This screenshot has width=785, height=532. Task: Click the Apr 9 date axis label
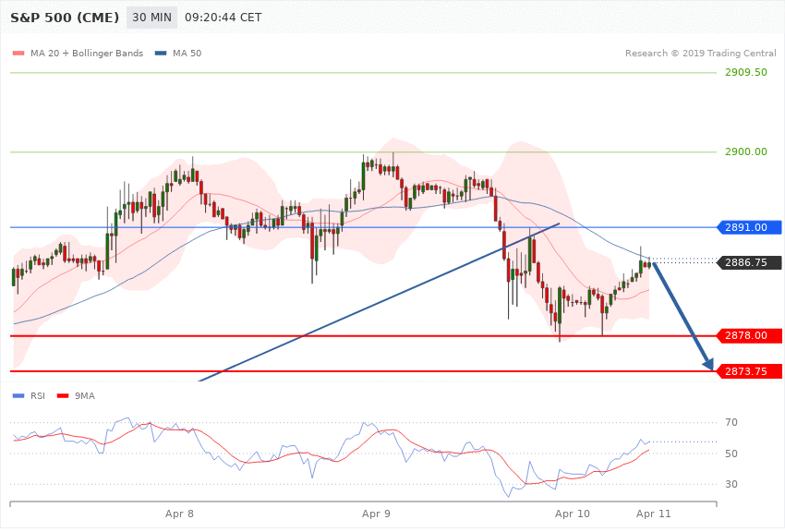click(376, 514)
